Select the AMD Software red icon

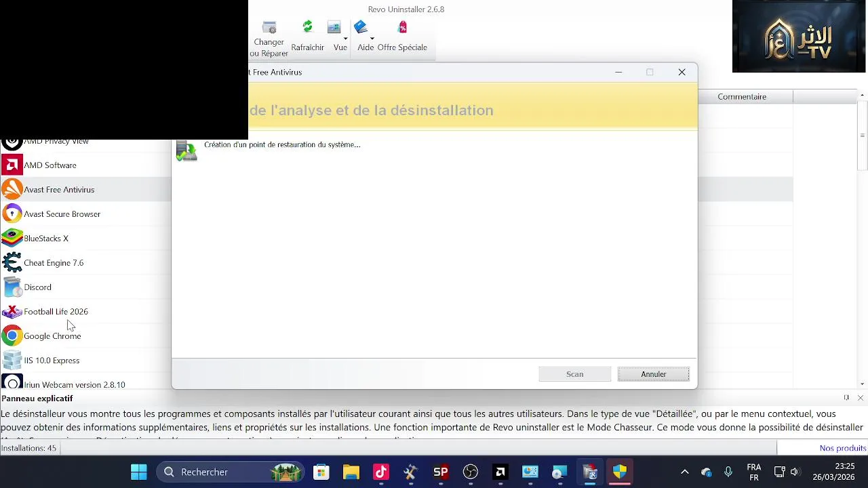(x=12, y=165)
